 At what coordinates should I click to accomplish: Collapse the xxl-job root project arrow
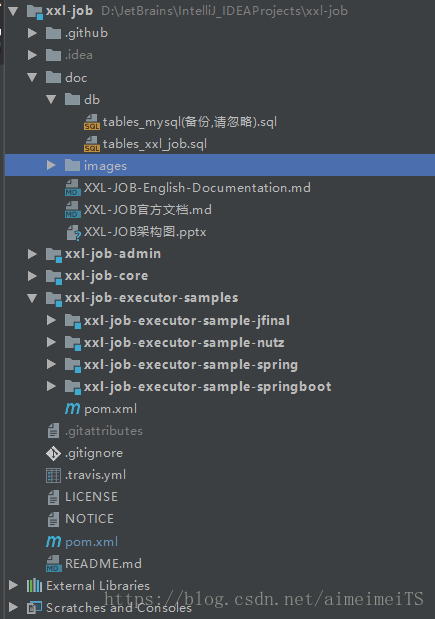pyautogui.click(x=13, y=11)
